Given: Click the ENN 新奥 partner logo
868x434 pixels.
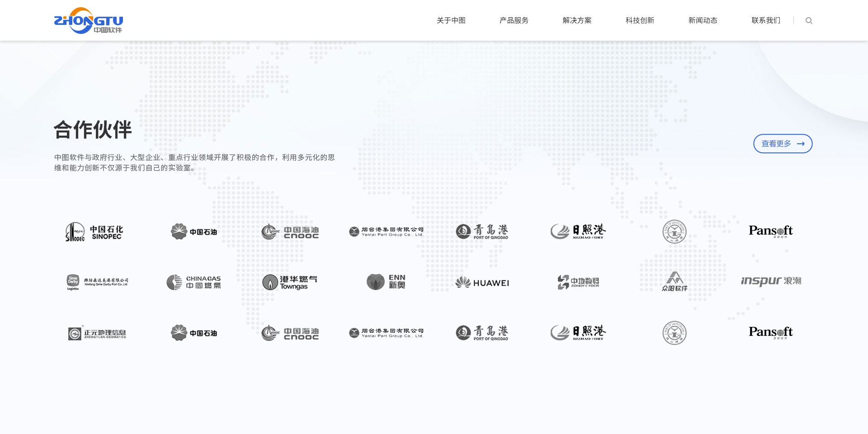Looking at the screenshot, I should (386, 282).
